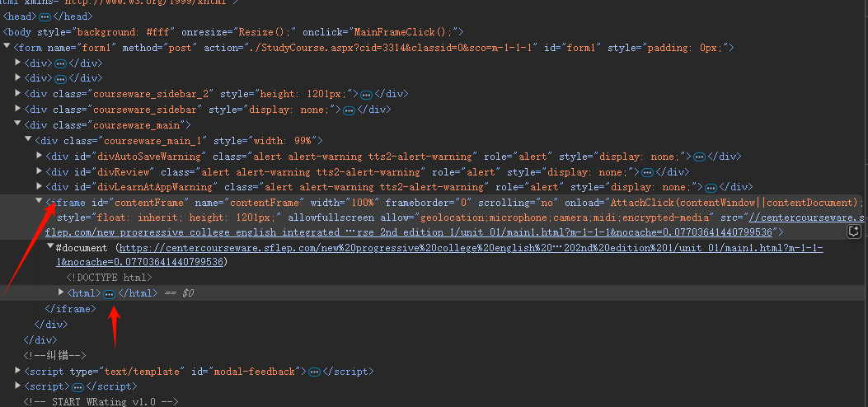Click the frameborder="0" attribute on iframe
868x407 pixels.
429,203
